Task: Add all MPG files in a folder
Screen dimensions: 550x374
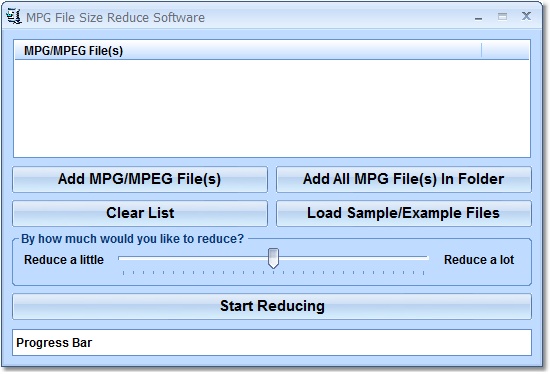Action: tap(404, 179)
